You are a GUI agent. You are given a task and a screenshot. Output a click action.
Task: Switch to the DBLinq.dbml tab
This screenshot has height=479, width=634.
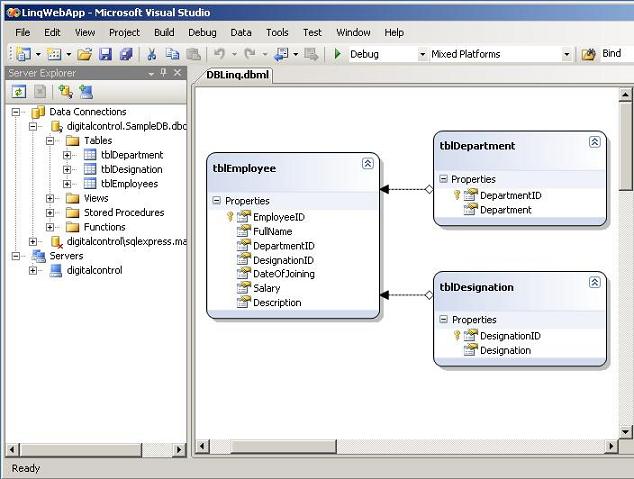pos(237,75)
